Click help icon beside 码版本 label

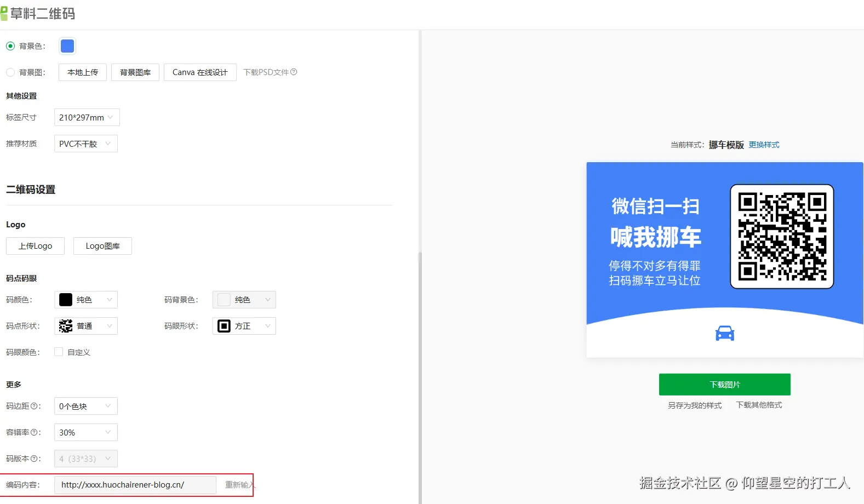tap(34, 459)
